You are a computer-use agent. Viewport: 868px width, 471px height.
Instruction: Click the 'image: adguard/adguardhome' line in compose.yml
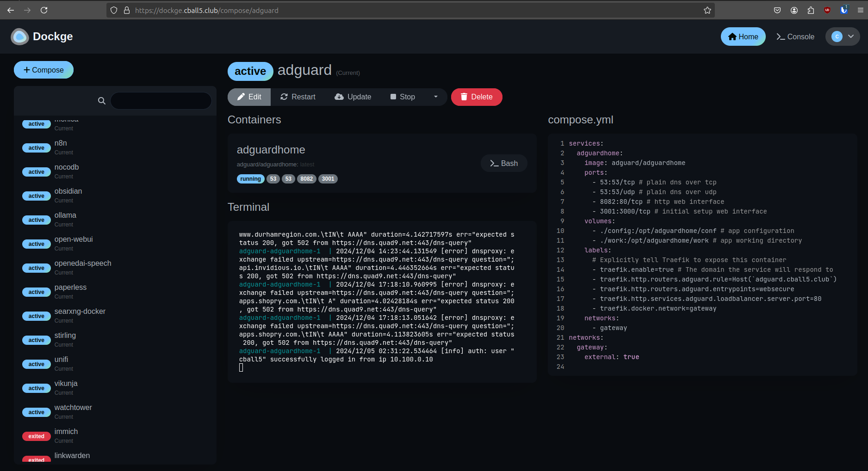click(x=635, y=163)
